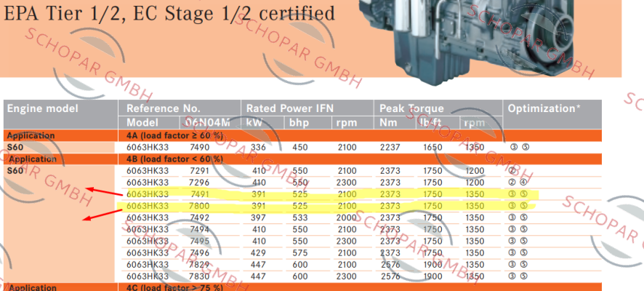Click the optimization symbols in row 7296

518,182
